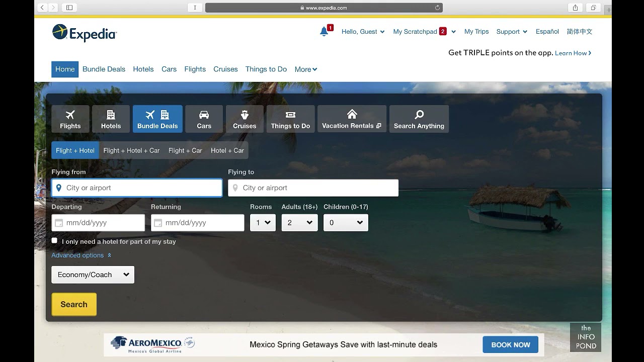Image resolution: width=644 pixels, height=362 pixels.
Task: Select the Cruises search tab
Action: pyautogui.click(x=245, y=119)
